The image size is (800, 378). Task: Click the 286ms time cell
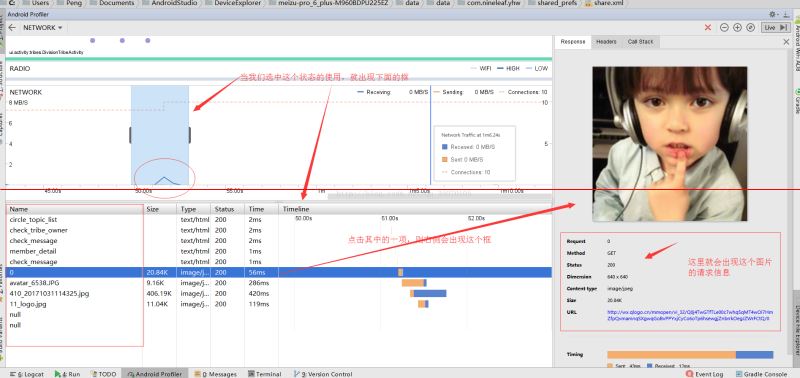[x=260, y=283]
